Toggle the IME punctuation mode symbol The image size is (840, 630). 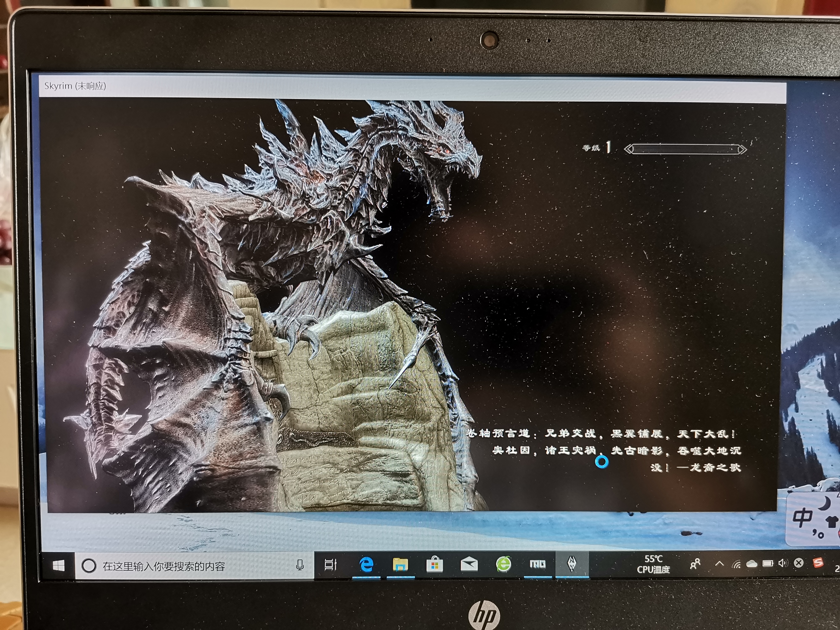818,534
